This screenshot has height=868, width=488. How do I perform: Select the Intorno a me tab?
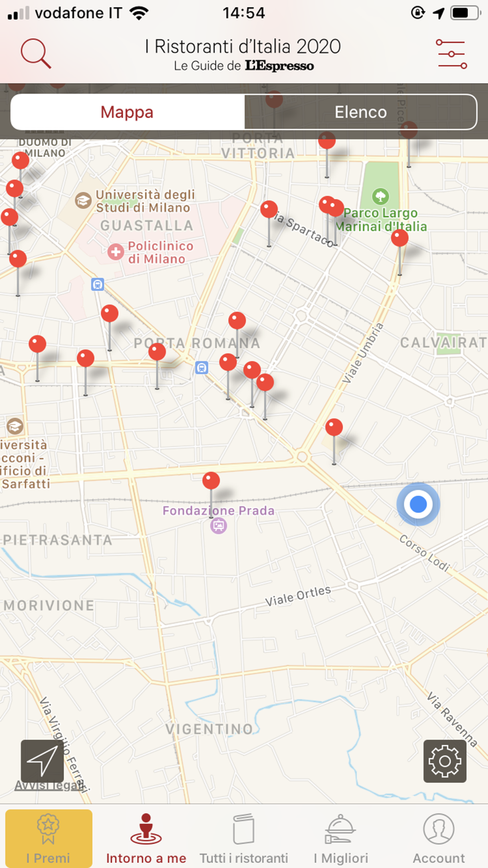[146, 838]
